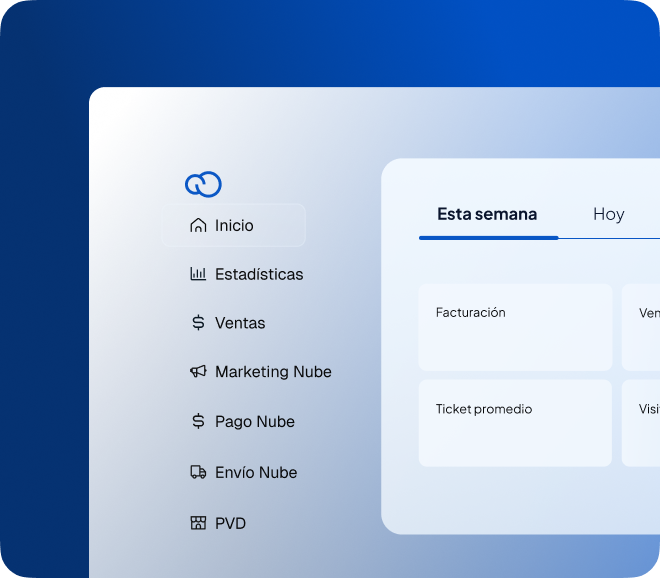Click the bar chart icon for Estadísticas
Viewport: 660px width, 578px height.
pos(198,274)
